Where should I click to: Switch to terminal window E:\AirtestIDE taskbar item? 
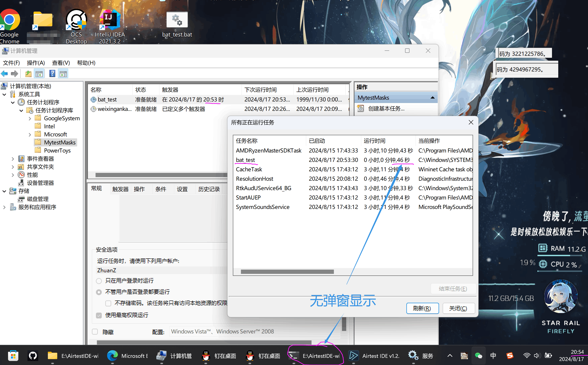[x=314, y=356]
